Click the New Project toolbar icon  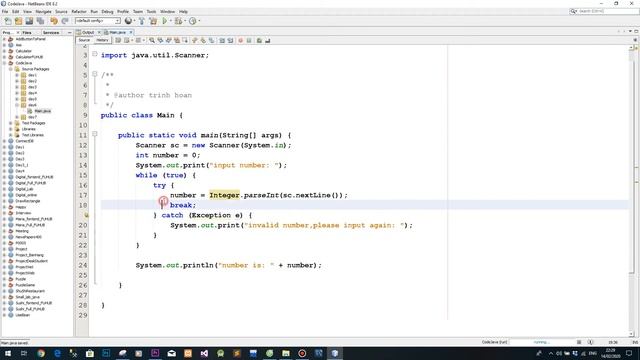click(18, 21)
